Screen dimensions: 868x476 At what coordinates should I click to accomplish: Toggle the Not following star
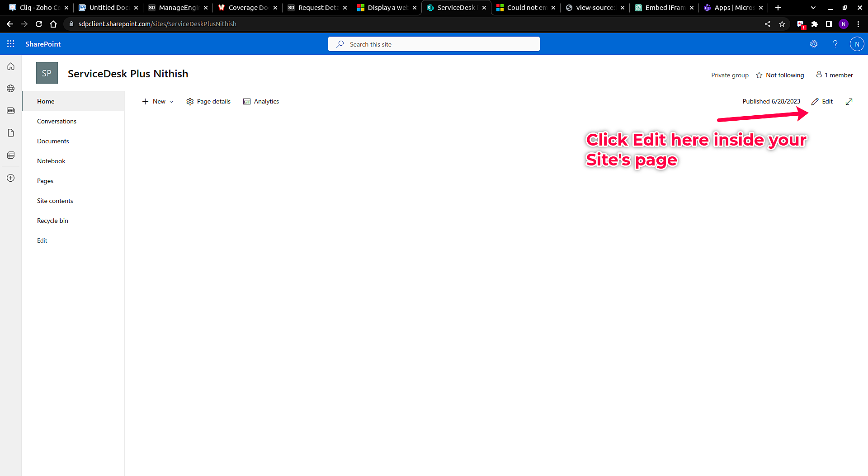tap(759, 75)
